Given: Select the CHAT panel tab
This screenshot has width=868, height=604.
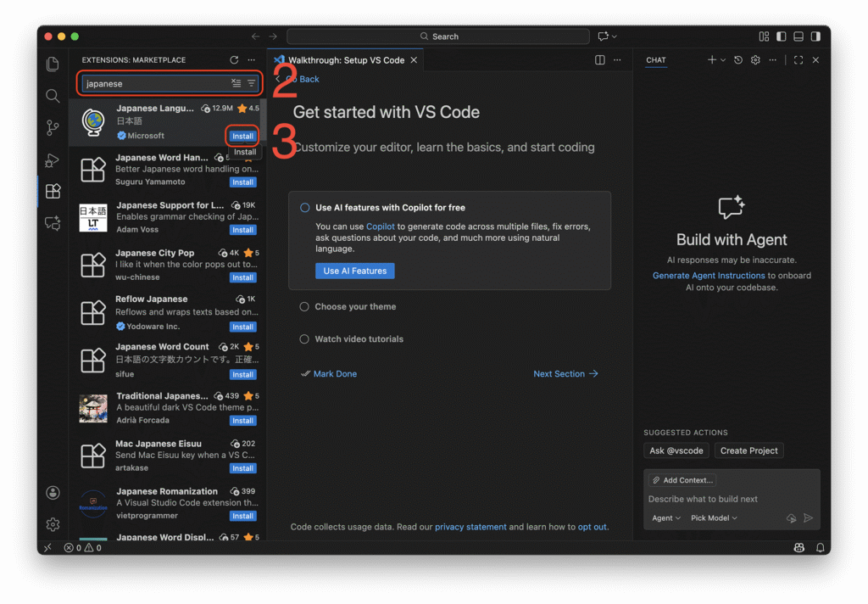Looking at the screenshot, I should pyautogui.click(x=655, y=60).
